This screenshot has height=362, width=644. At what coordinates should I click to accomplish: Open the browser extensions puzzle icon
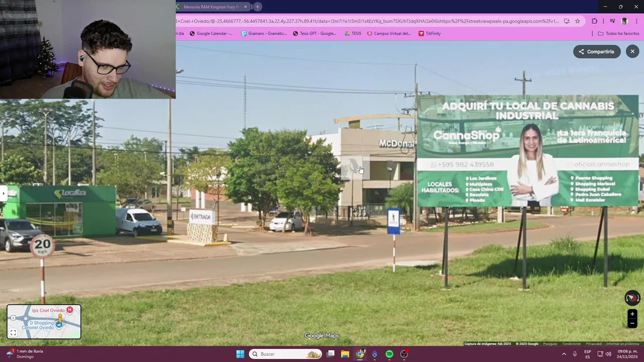(595, 21)
